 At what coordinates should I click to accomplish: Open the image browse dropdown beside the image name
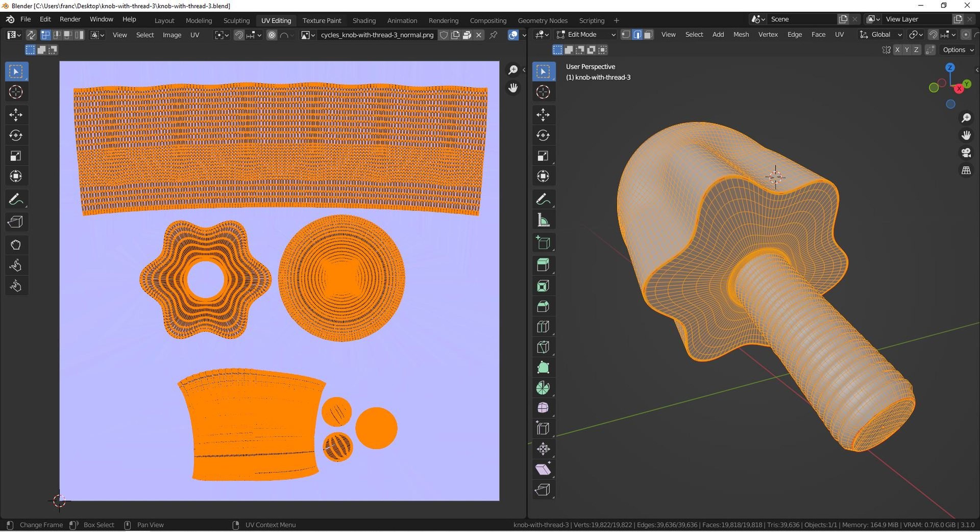point(308,35)
